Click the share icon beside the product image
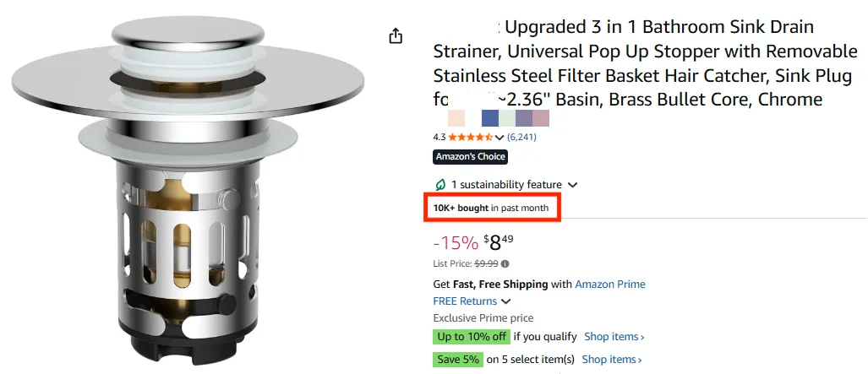This screenshot has width=868, height=374. pos(396,36)
